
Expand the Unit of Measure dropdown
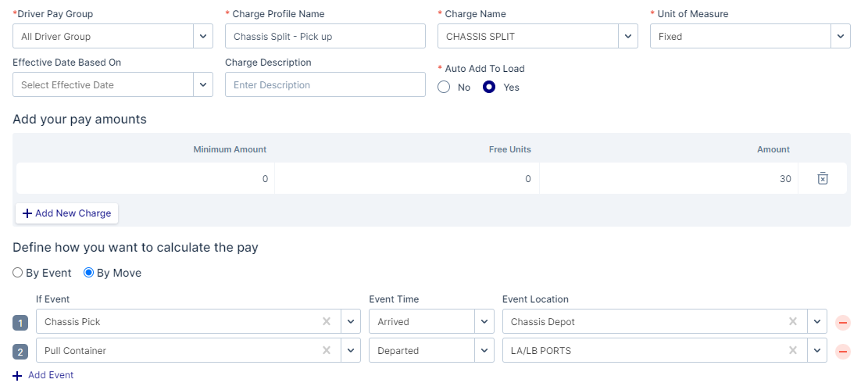841,37
